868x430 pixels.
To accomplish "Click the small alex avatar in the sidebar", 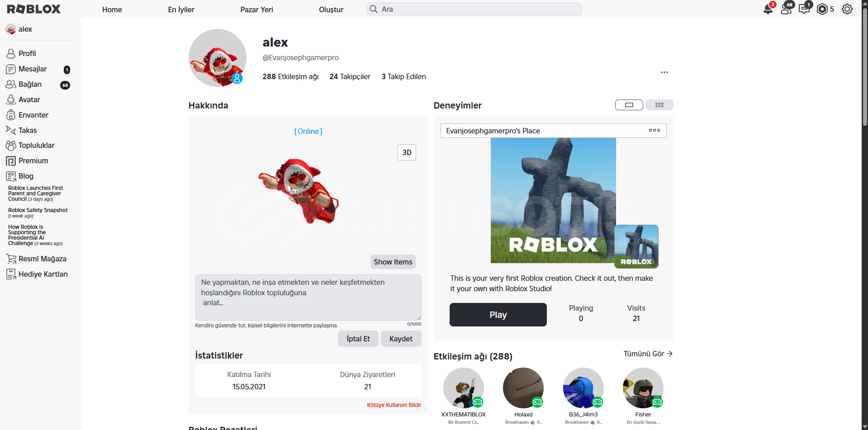I will (10, 29).
